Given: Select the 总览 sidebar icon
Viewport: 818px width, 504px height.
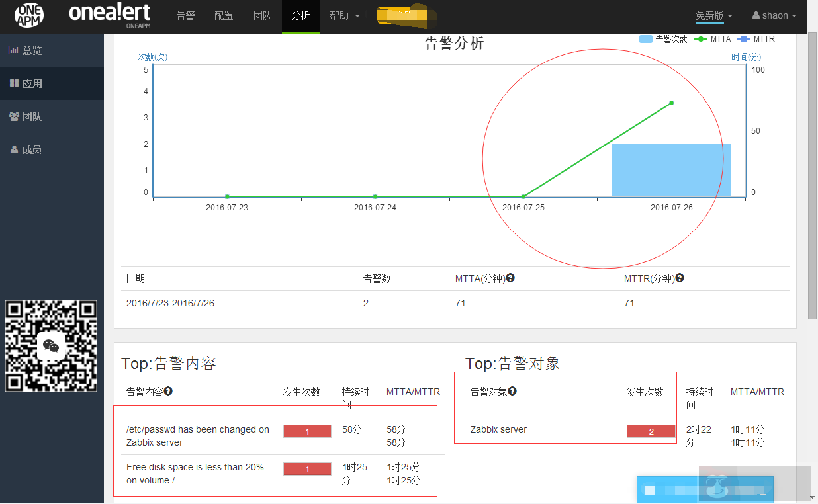Looking at the screenshot, I should (15, 50).
